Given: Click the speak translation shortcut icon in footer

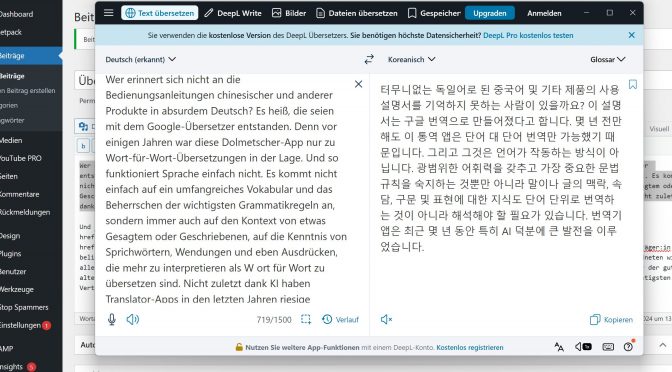Looking at the screenshot, I should 583,347.
